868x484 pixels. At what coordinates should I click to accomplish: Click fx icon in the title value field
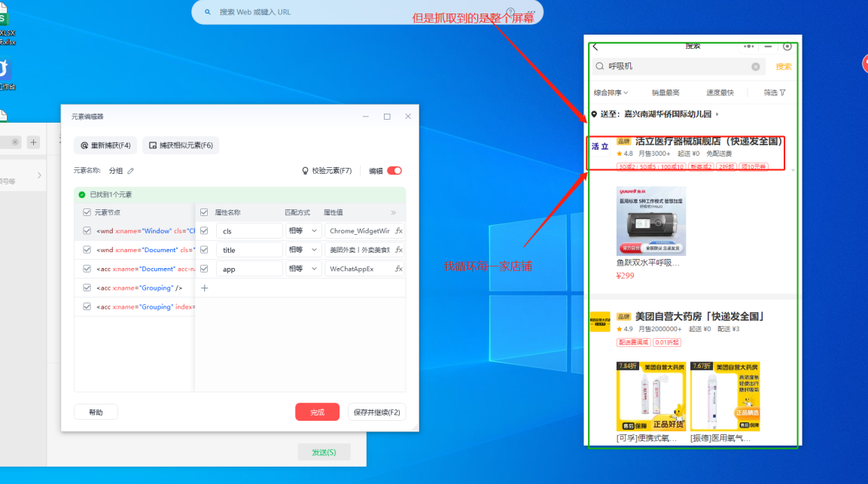click(x=398, y=250)
